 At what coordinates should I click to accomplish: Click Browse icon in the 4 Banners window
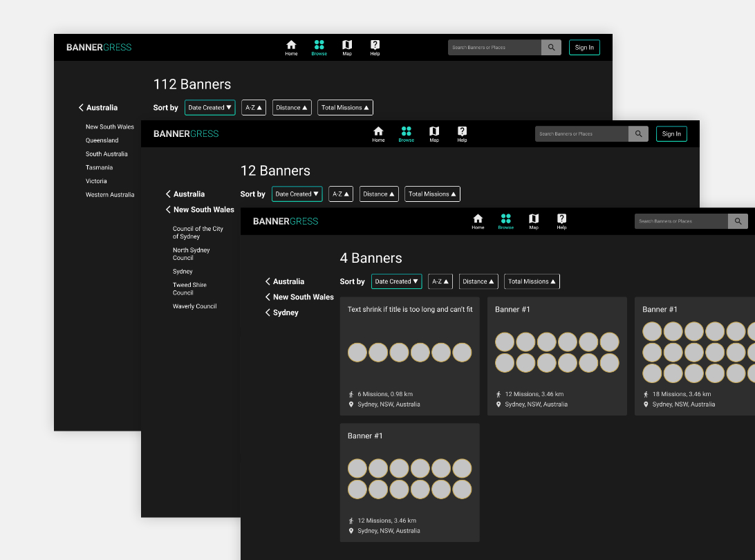coord(505,221)
